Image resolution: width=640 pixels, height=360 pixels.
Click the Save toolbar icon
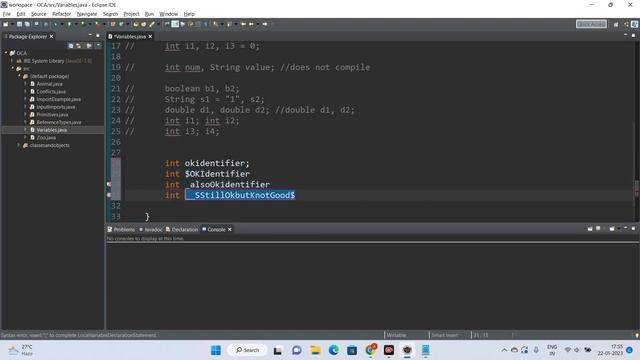(x=19, y=24)
